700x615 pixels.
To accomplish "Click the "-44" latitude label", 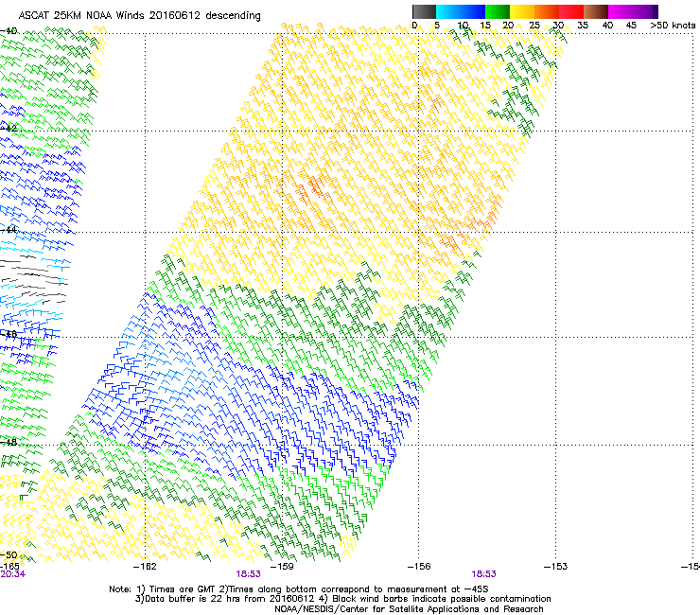I will click(9, 230).
